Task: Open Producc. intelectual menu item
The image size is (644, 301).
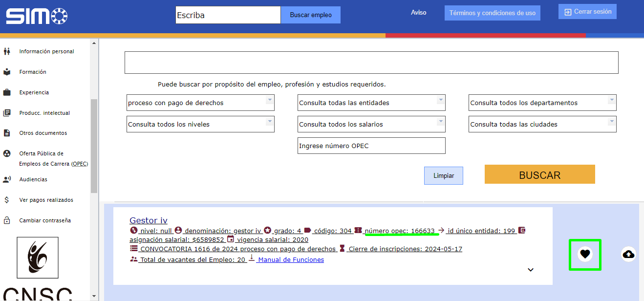Action: coord(44,113)
